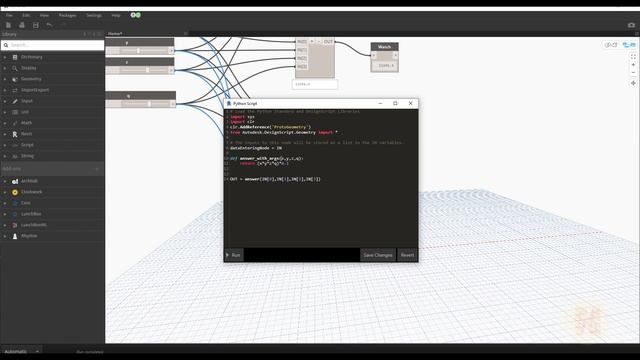Expand the Geometry library category
This screenshot has height=360, width=640.
coord(5,79)
